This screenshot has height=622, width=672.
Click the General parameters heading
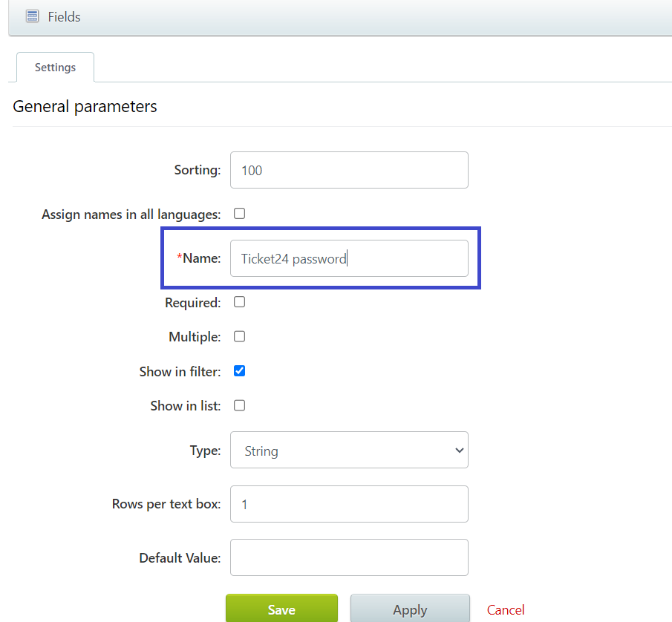coord(85,106)
